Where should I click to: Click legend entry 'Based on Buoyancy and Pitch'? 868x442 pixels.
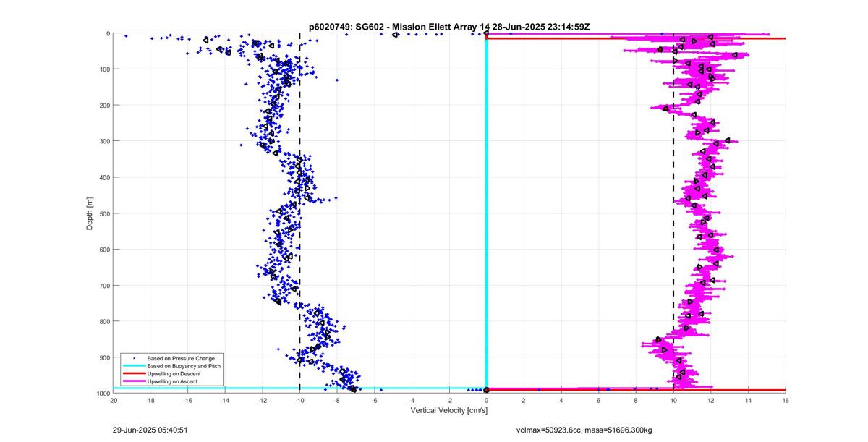coord(184,366)
